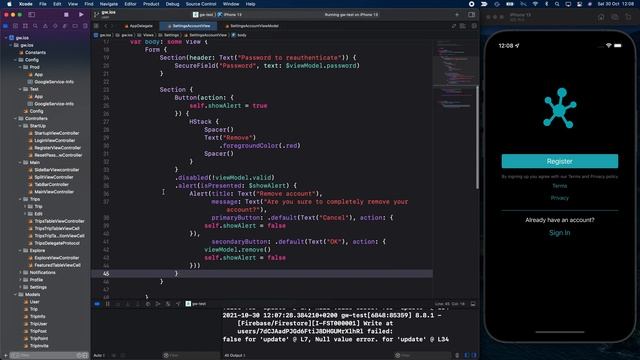Click the console filter field
The image size is (640, 360).
click(422, 356)
